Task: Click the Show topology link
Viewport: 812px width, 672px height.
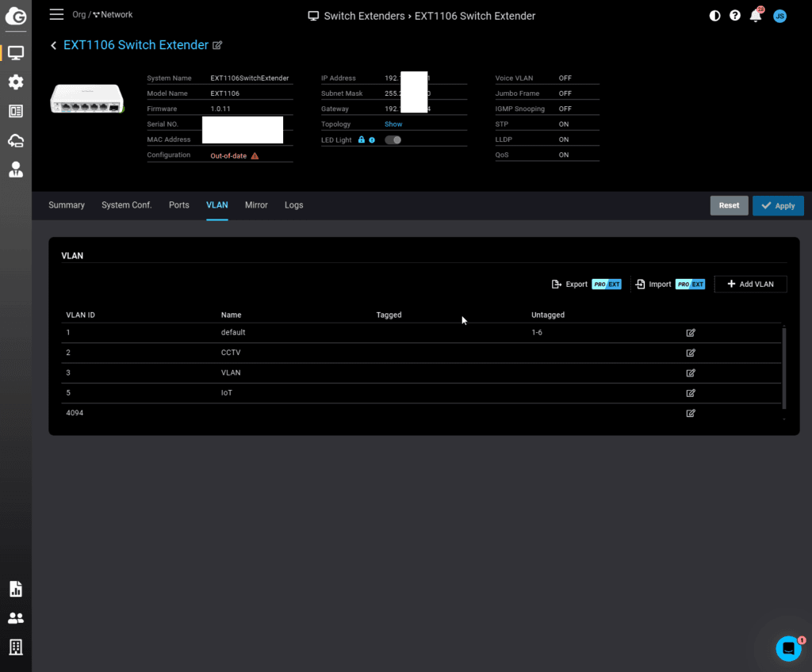Action: coord(393,124)
